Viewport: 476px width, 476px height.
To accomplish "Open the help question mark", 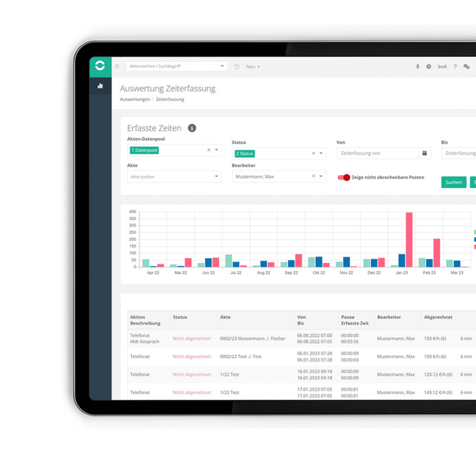I will pyautogui.click(x=455, y=66).
